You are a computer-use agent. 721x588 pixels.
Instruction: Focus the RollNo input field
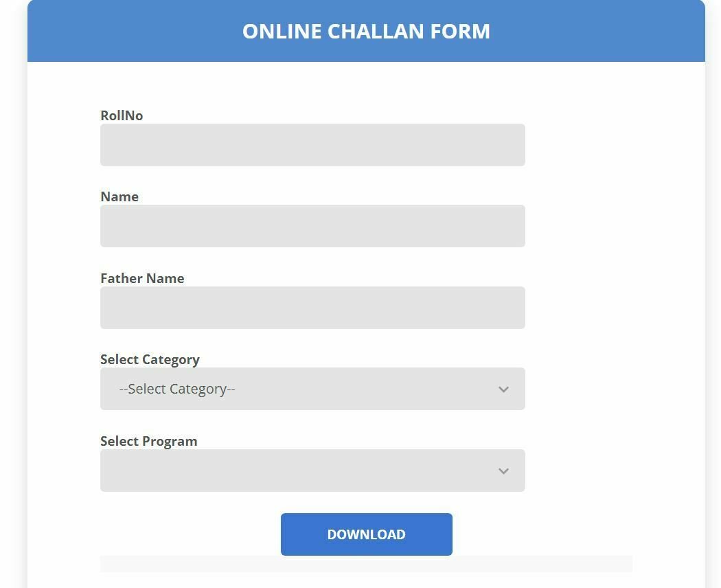pos(312,145)
